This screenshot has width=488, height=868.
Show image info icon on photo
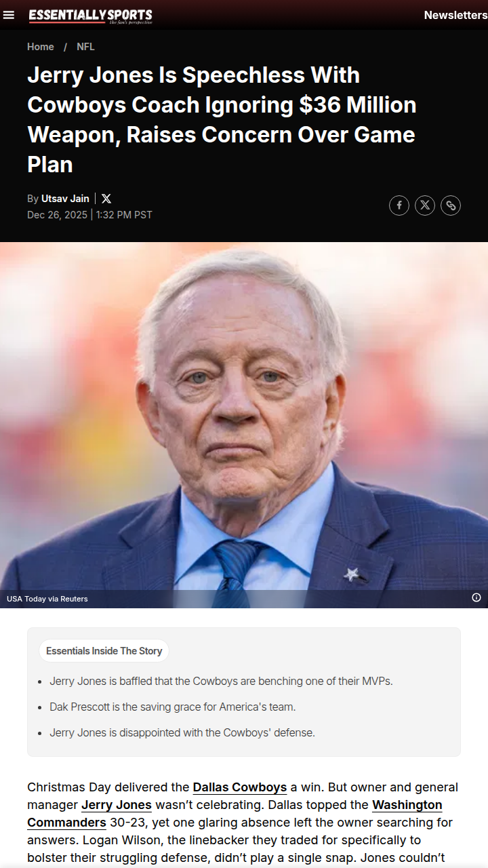476,597
